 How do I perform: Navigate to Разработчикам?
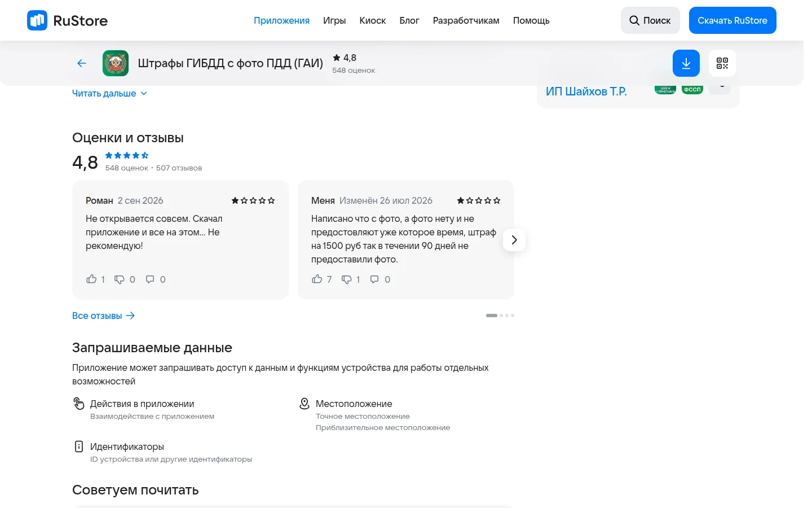click(x=466, y=20)
